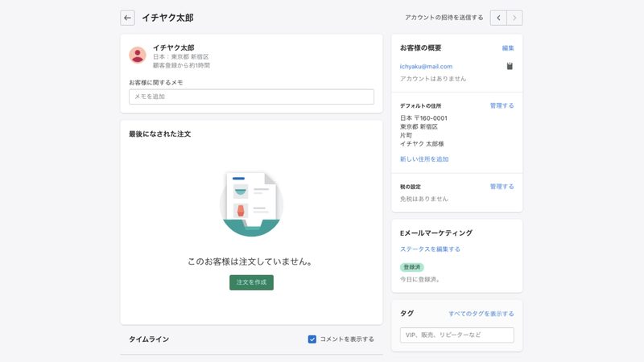The width and height of the screenshot is (644, 362).
Task: Click the タイムライン heading
Action: click(149, 339)
